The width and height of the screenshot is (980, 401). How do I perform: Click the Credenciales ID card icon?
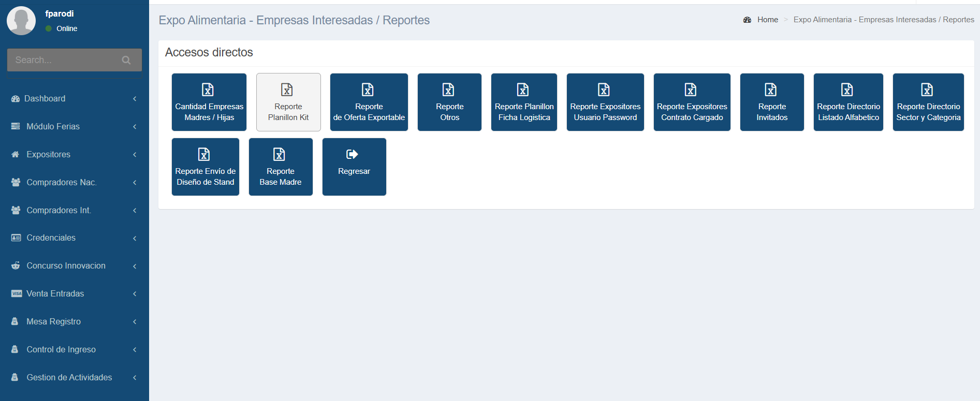coord(16,238)
